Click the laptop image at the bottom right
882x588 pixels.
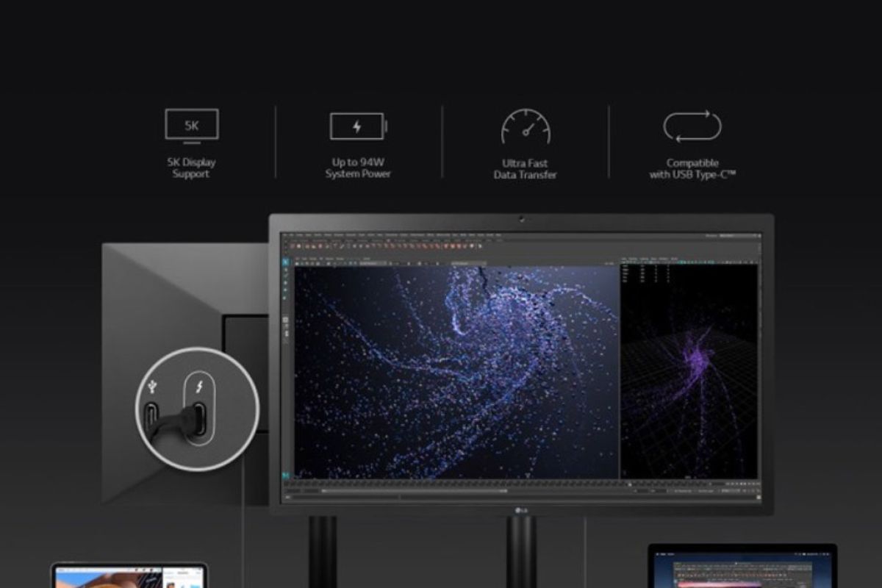pyautogui.click(x=742, y=566)
